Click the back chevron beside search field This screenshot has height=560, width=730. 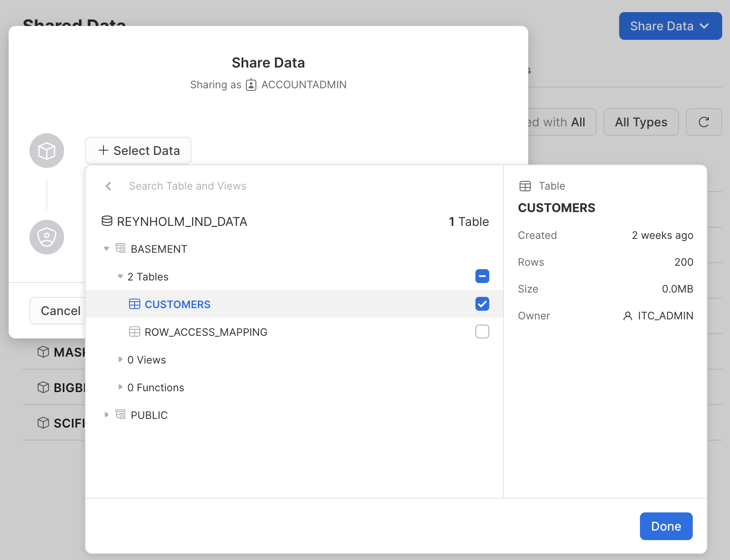[x=108, y=186]
